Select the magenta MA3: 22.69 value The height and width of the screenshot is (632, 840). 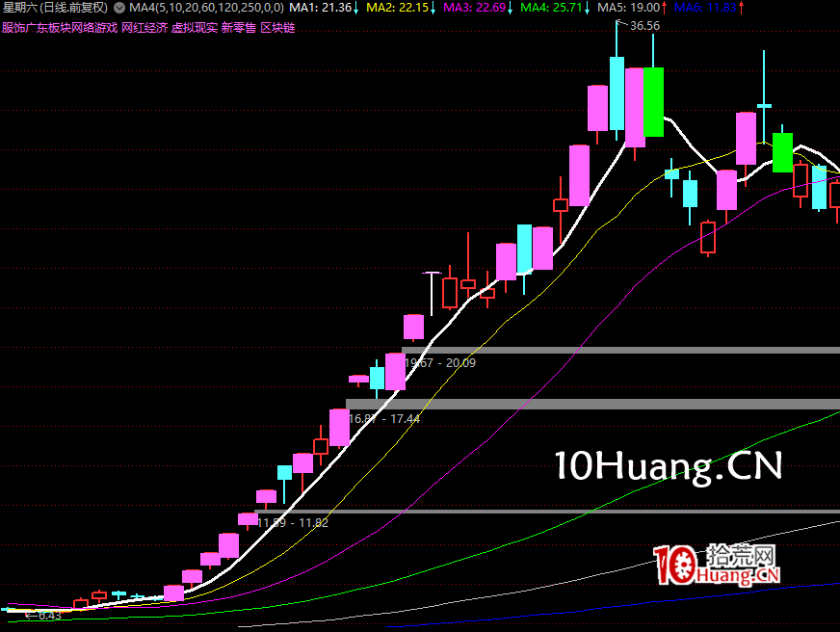tap(475, 8)
